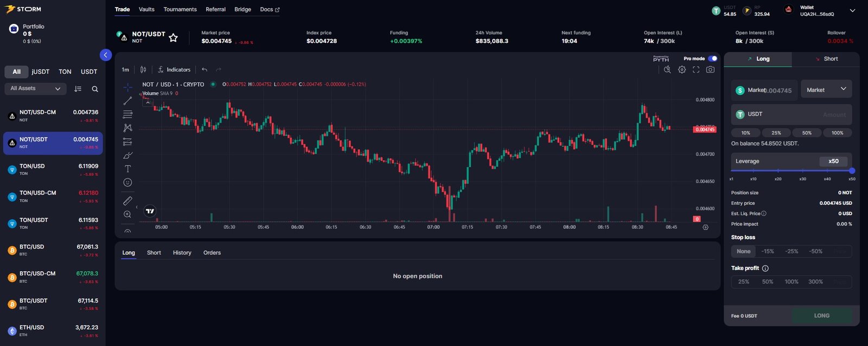Show Est. Liq. Price info tooltip
This screenshot has width=868, height=346.
click(x=764, y=214)
